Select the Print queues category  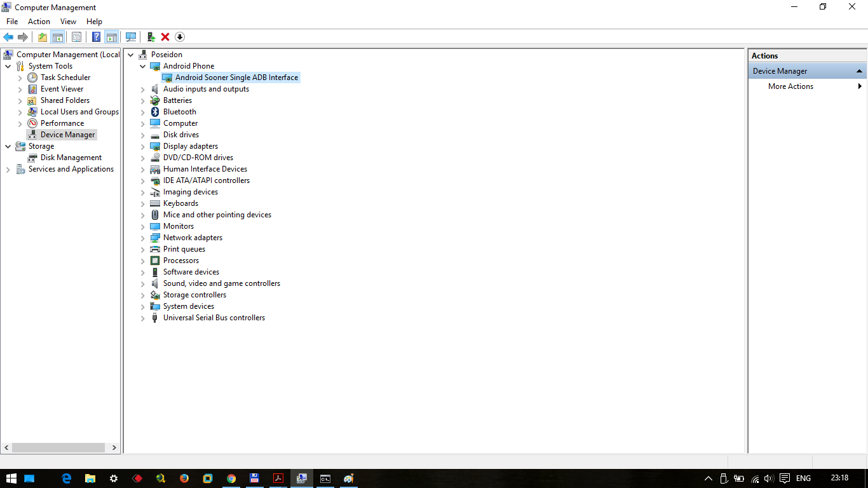(184, 249)
